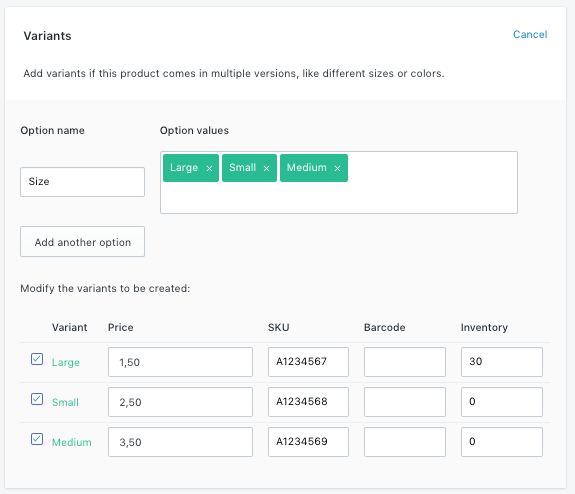
Task: Click the green Small variant label
Action: pos(65,402)
